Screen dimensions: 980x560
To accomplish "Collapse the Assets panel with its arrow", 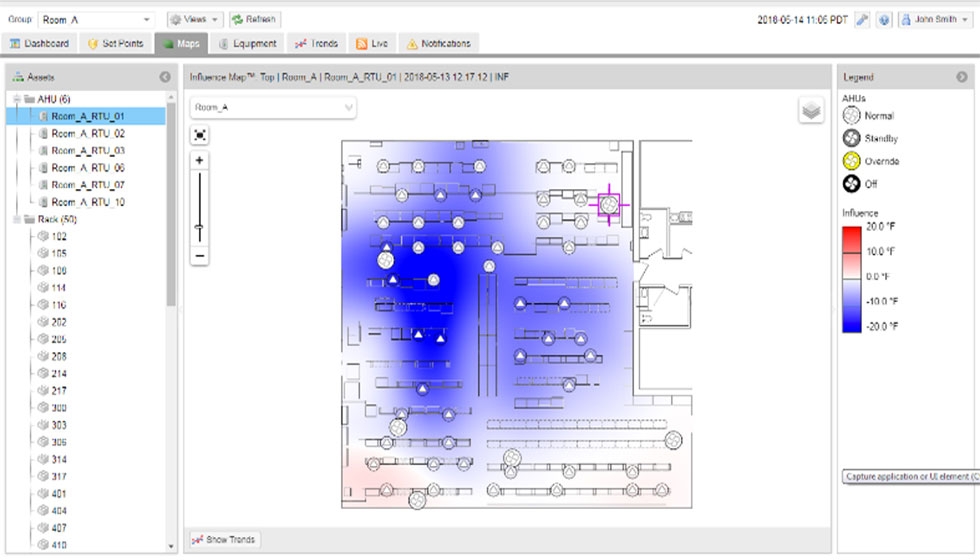I will (x=164, y=77).
